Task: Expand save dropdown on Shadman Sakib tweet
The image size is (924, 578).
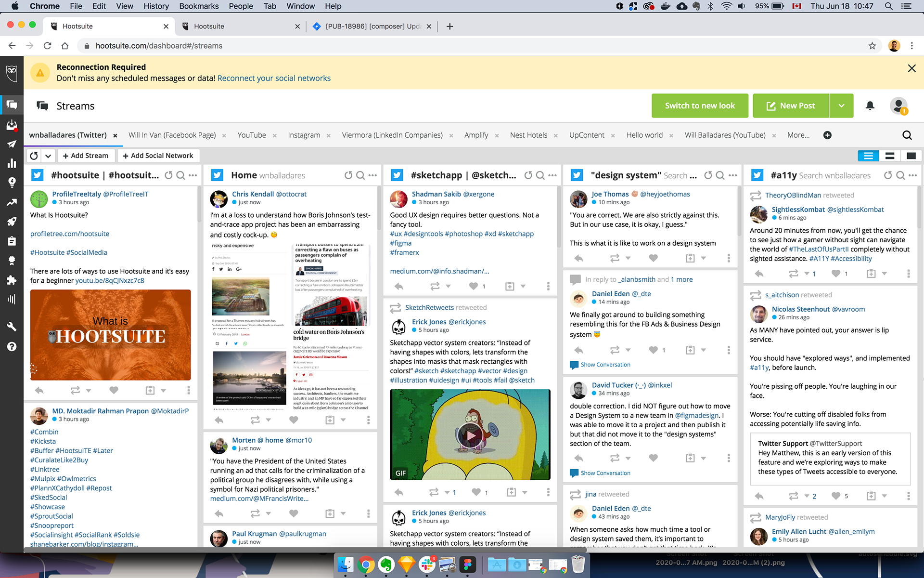Action: (x=523, y=286)
